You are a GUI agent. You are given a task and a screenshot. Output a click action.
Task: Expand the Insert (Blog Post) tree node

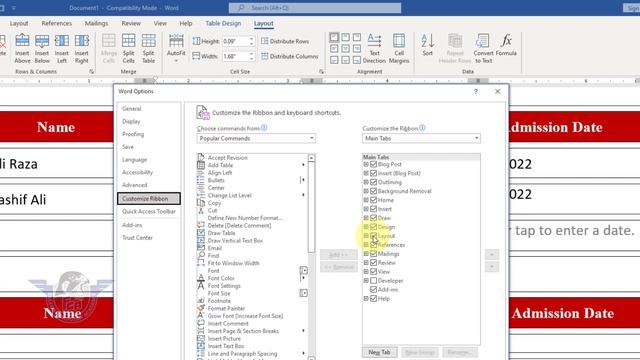(x=366, y=173)
